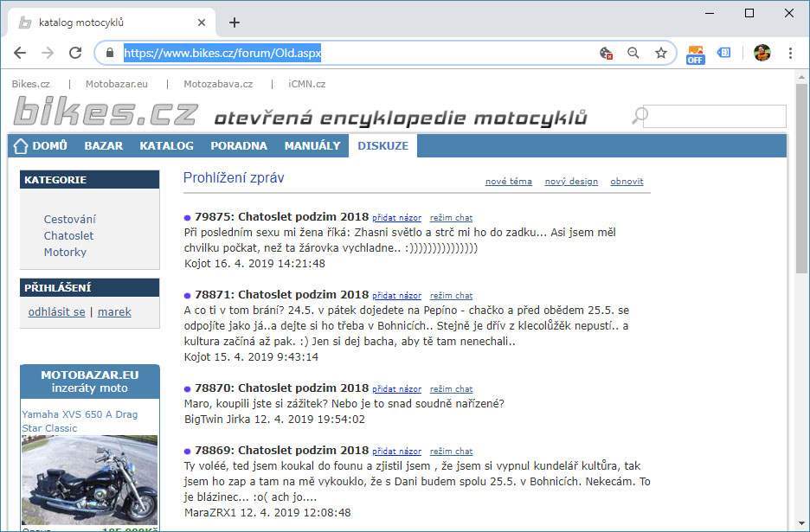Click the blocked cookies icon in address bar
810x532 pixels.
coord(607,53)
